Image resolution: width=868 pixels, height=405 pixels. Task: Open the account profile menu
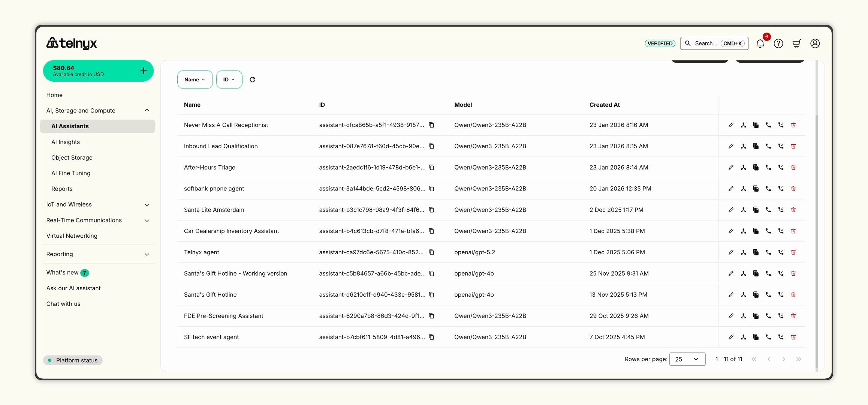(815, 43)
